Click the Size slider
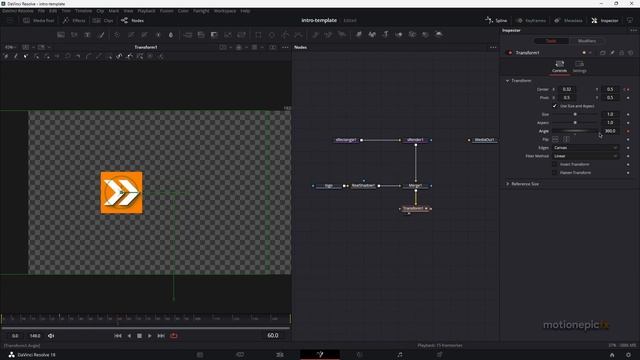The height and width of the screenshot is (360, 640). pos(576,114)
